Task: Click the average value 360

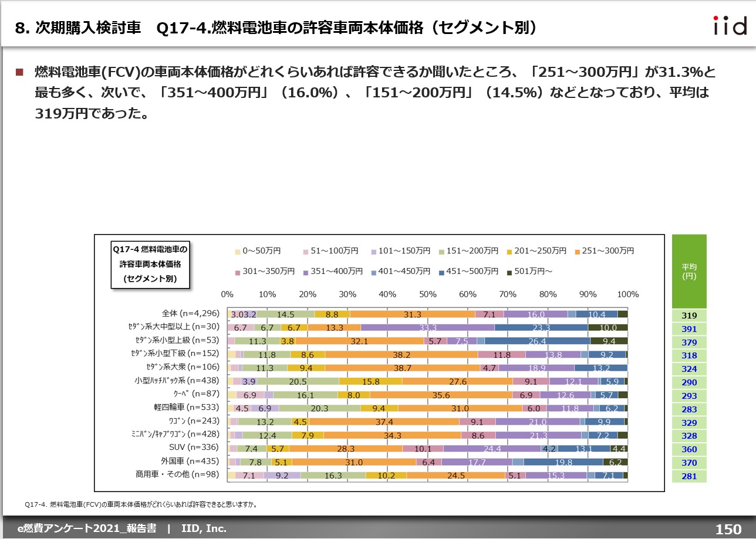Action: pos(689,449)
